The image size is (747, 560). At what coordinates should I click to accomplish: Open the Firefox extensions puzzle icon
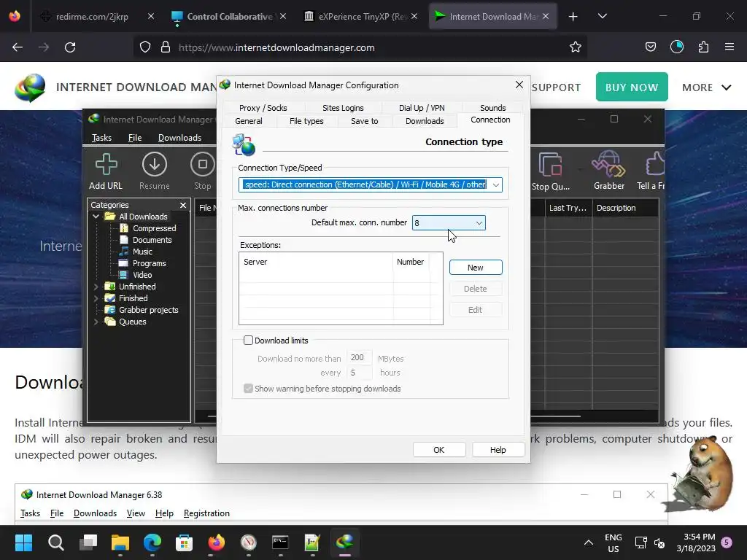click(x=703, y=47)
